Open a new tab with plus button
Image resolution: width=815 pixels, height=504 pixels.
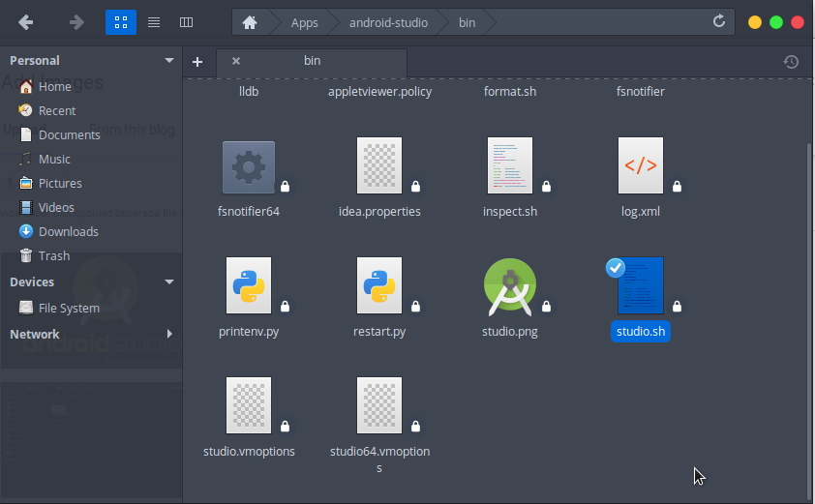[x=197, y=62]
